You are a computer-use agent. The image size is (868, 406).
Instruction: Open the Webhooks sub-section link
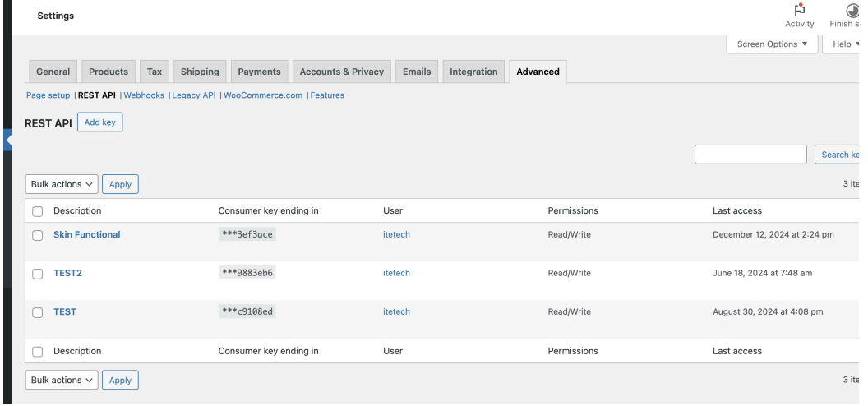click(144, 95)
